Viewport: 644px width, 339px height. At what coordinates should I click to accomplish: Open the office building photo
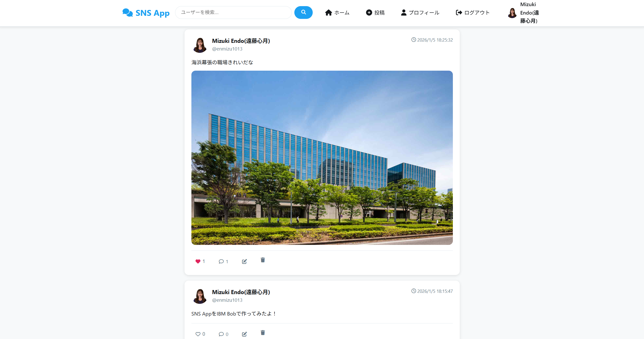[x=322, y=158]
